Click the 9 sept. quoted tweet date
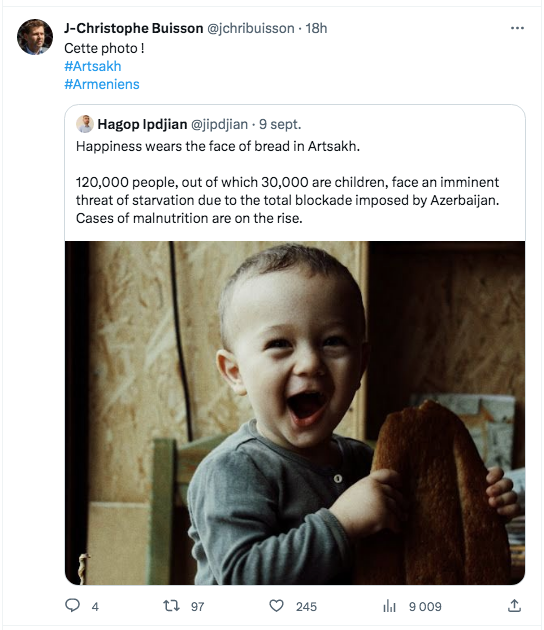The image size is (544, 630). point(280,125)
